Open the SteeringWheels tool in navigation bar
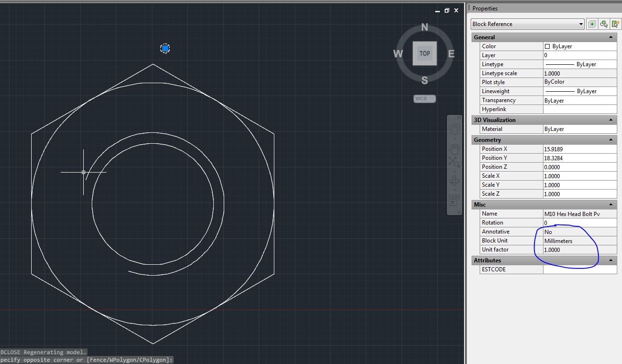This screenshot has width=622, height=364. (x=454, y=130)
